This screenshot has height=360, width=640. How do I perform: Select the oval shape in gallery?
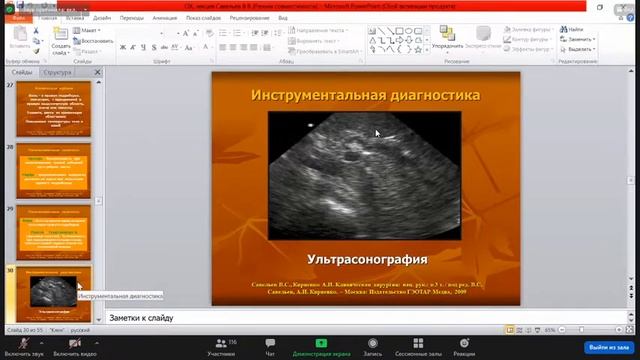[409, 31]
